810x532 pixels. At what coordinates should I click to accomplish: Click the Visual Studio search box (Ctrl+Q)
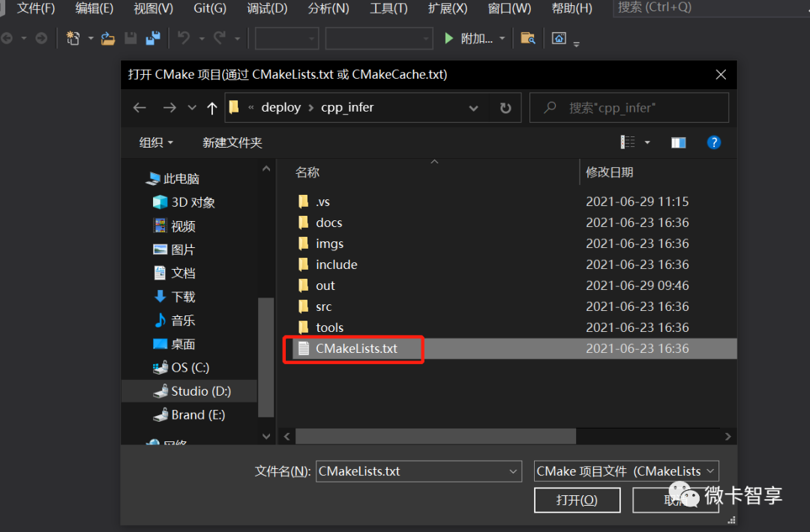711,8
